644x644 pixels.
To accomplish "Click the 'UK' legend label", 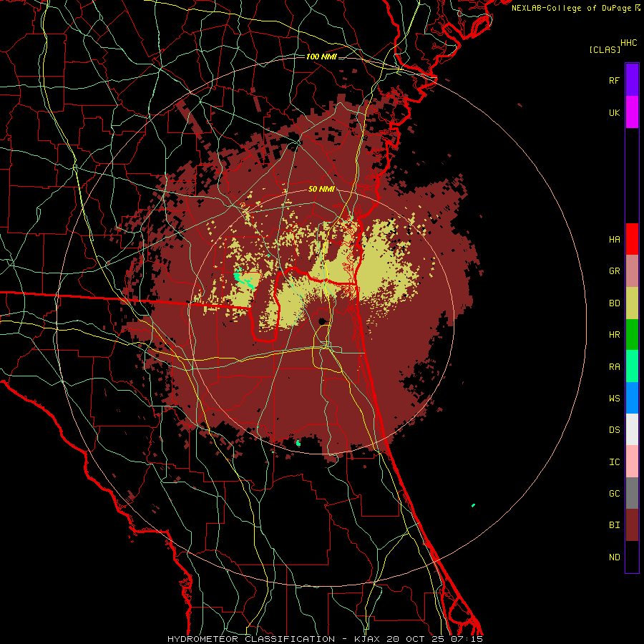I will coord(614,112).
